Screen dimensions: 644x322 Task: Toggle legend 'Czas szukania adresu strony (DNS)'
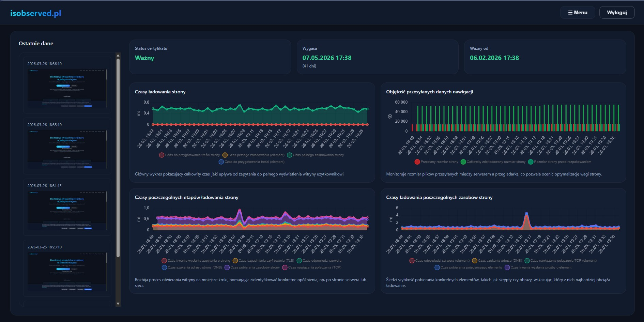tap(192, 267)
